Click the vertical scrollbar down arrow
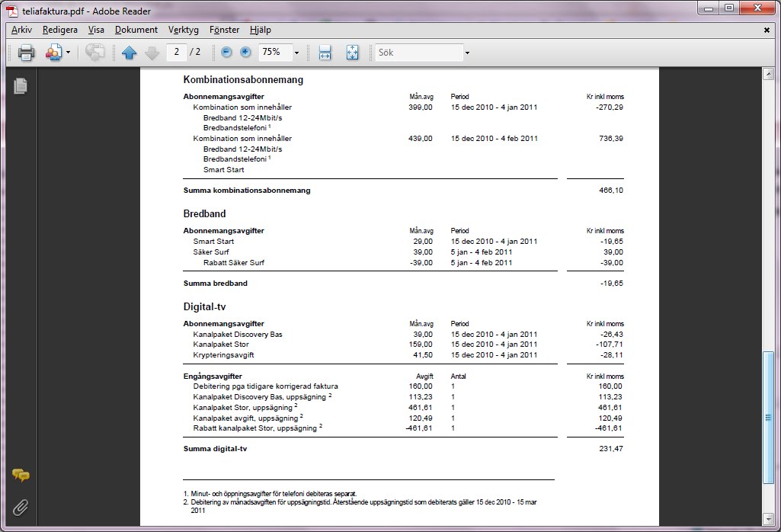Image resolution: width=781 pixels, height=532 pixels. [768, 520]
